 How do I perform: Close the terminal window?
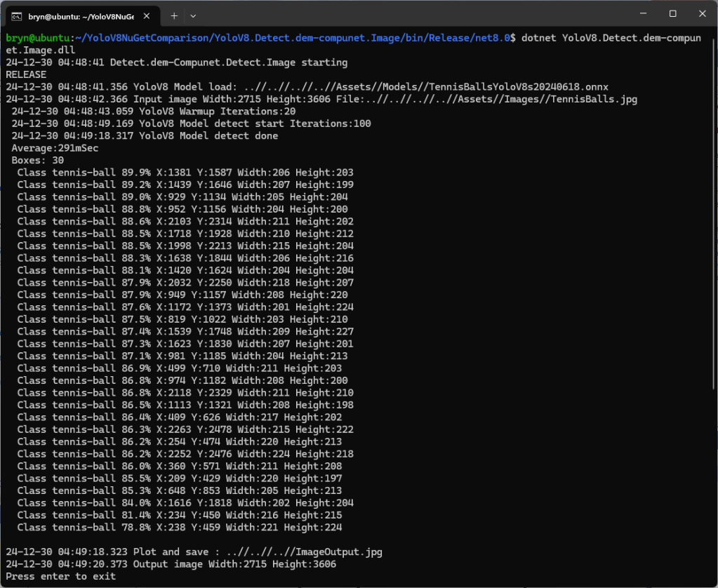[x=703, y=14]
